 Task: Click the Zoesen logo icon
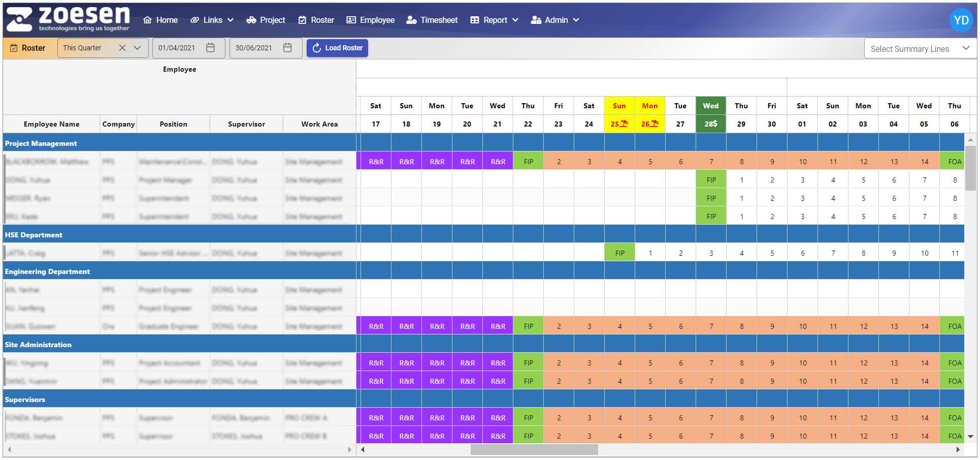click(x=19, y=19)
